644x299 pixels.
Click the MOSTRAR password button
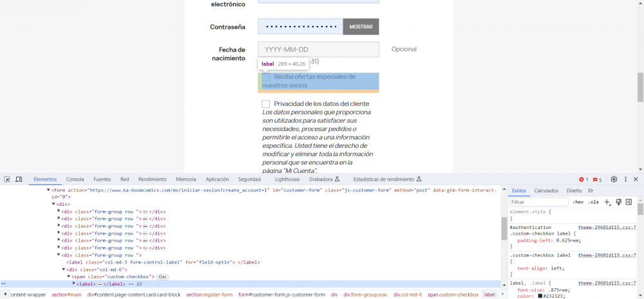(361, 26)
